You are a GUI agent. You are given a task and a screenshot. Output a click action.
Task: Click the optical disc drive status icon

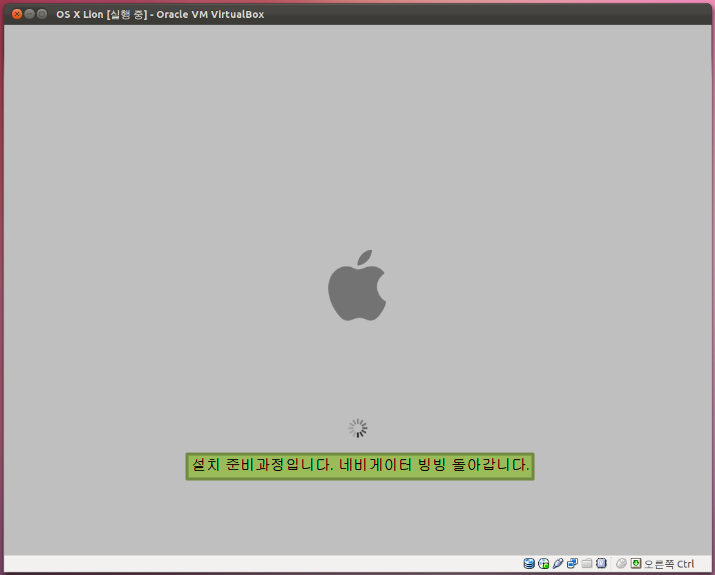pos(543,564)
